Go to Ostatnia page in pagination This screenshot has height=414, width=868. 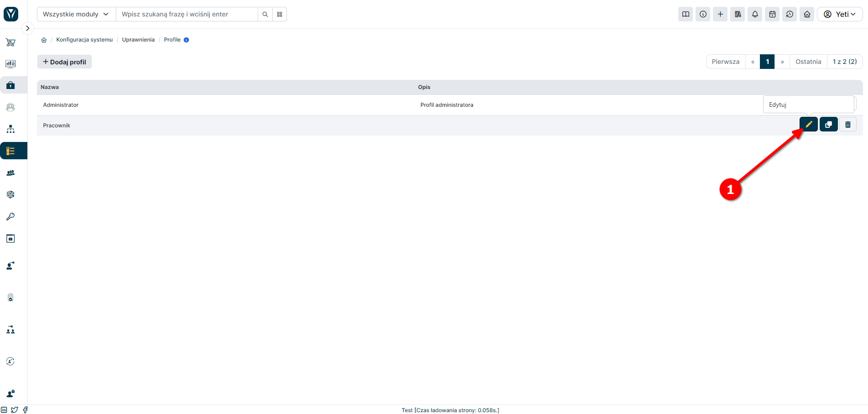[x=808, y=62]
